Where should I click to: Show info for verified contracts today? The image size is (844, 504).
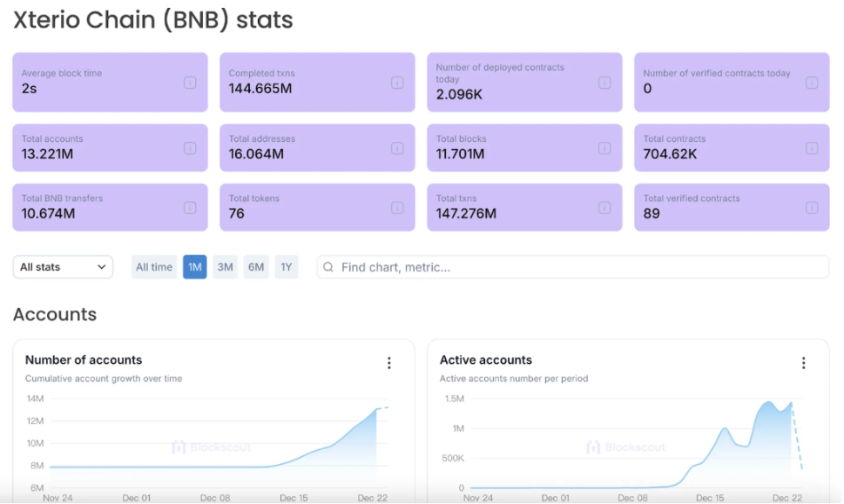pos(812,83)
